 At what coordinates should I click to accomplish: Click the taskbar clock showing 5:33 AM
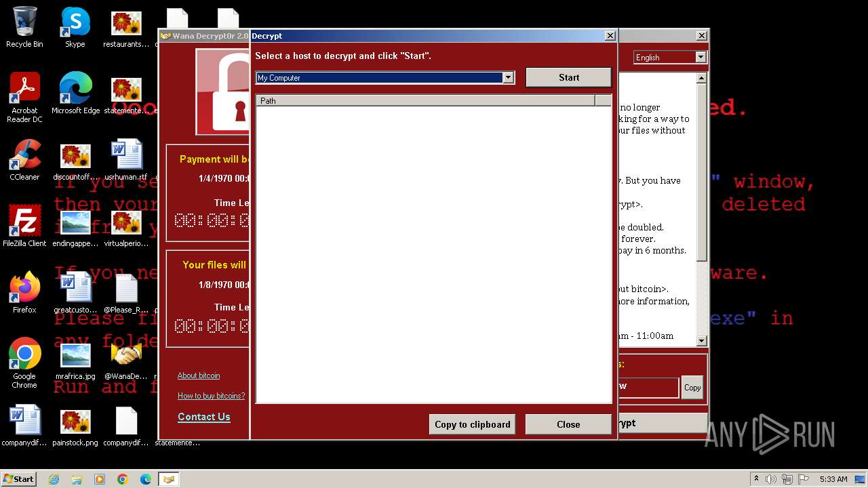coord(833,479)
